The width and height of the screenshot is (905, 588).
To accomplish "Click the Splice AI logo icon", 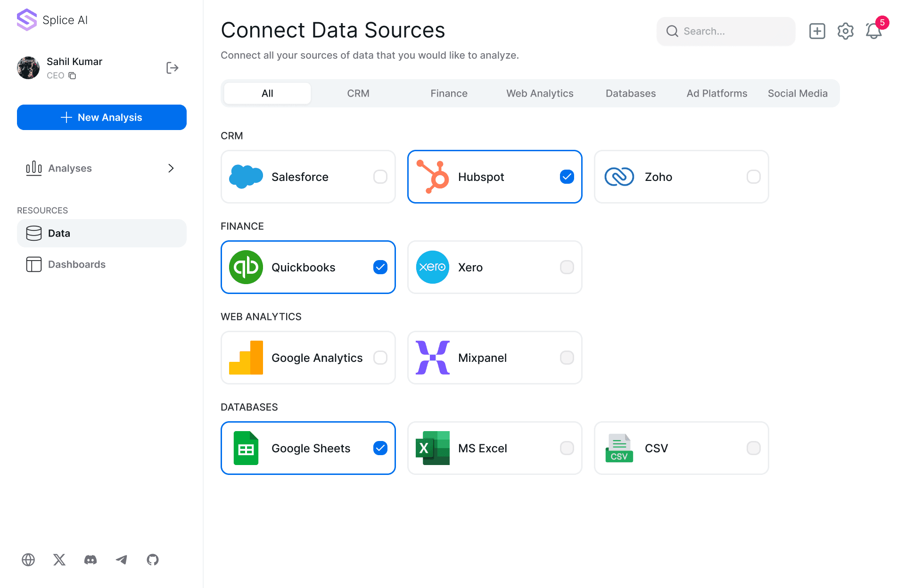I will click(x=27, y=20).
